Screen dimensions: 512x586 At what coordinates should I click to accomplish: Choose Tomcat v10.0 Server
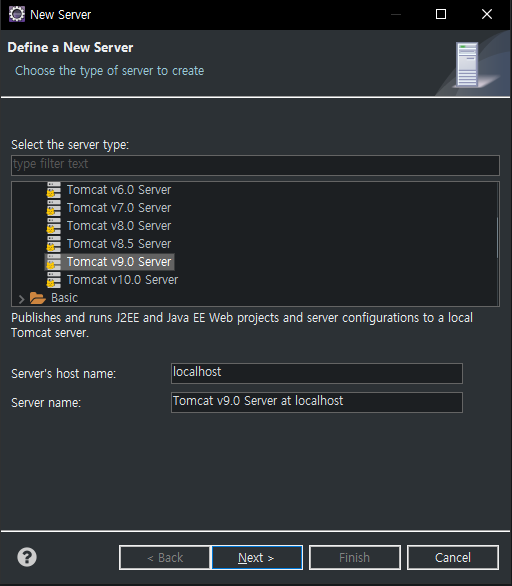123,280
